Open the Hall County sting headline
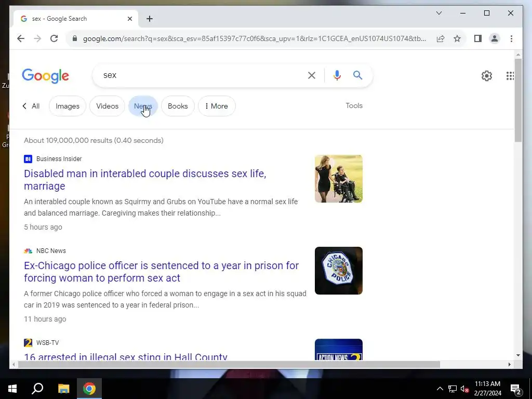 (x=126, y=356)
